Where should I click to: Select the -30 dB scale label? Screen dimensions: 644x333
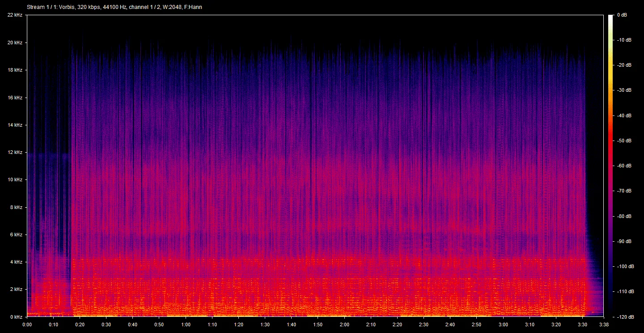coord(624,90)
